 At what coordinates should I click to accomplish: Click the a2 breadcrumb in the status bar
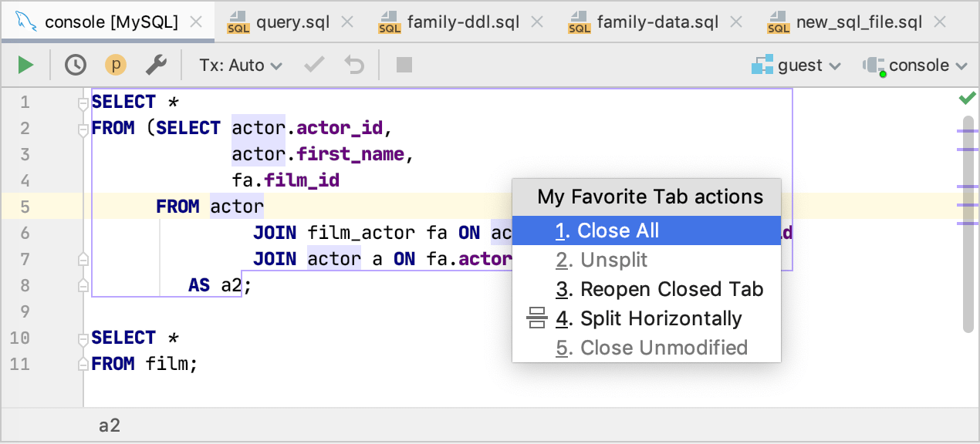pos(110,425)
